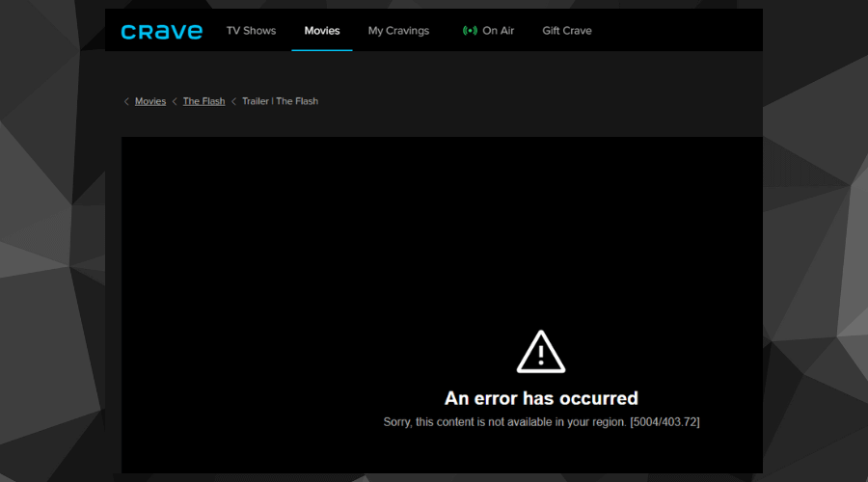Open My Cravings
This screenshot has height=482, width=868.
click(398, 31)
